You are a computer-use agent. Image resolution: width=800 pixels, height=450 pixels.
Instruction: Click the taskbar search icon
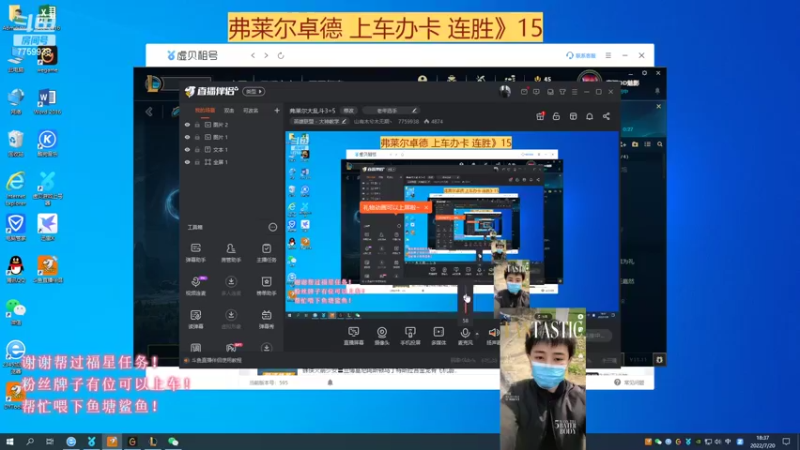pos(30,441)
